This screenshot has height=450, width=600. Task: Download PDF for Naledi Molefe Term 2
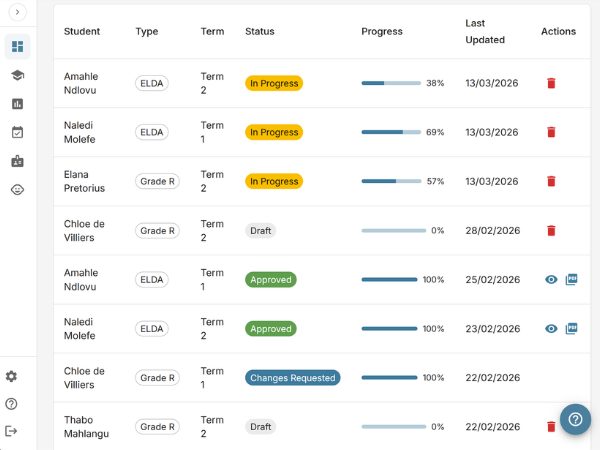pos(571,329)
